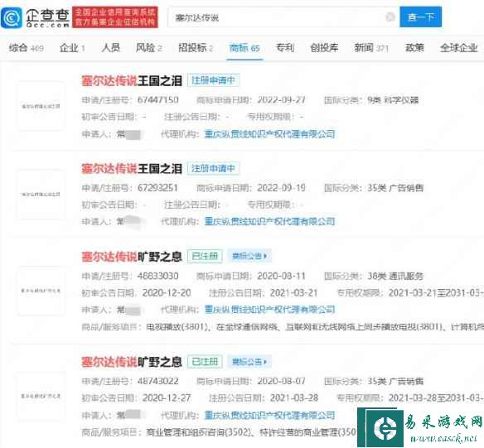Go to the 专利 tab

[x=285, y=48]
